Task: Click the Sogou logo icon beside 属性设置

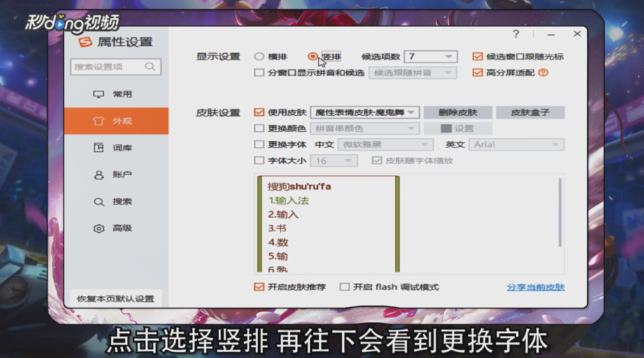Action: (x=85, y=42)
